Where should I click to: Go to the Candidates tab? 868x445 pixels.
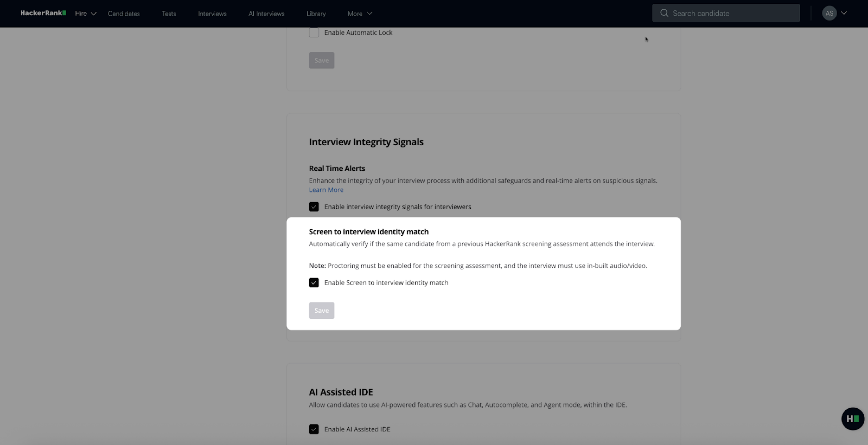click(x=124, y=14)
